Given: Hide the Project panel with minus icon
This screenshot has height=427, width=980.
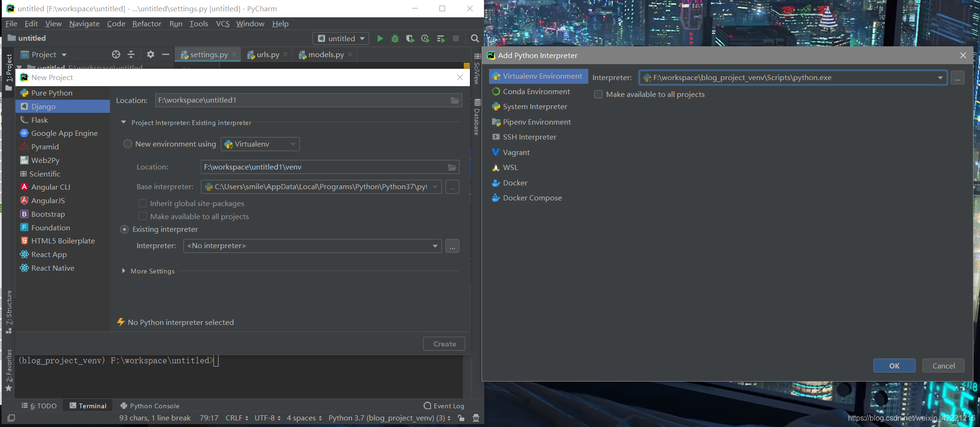Looking at the screenshot, I should (x=165, y=54).
